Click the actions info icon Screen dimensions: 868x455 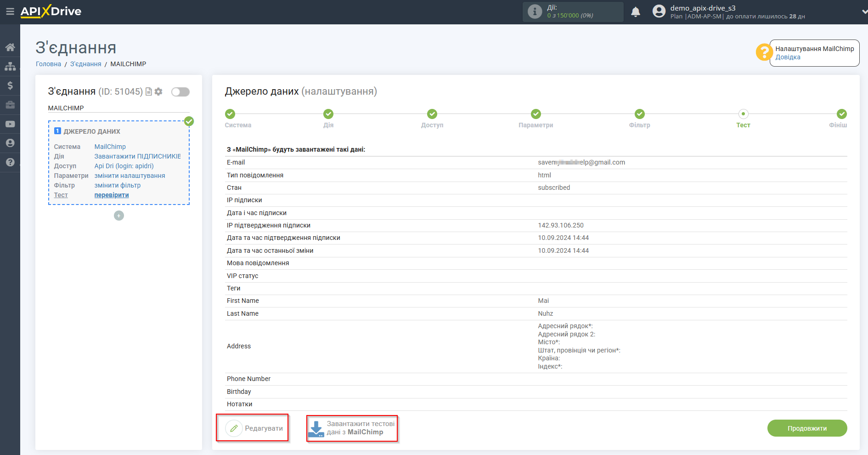tap(535, 11)
